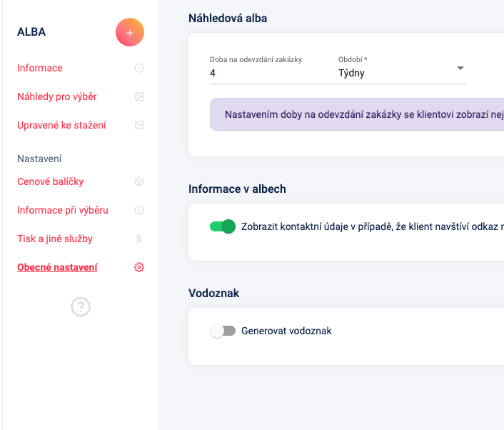
Task: Go to Náhledy pro výběr section
Action: [x=57, y=96]
